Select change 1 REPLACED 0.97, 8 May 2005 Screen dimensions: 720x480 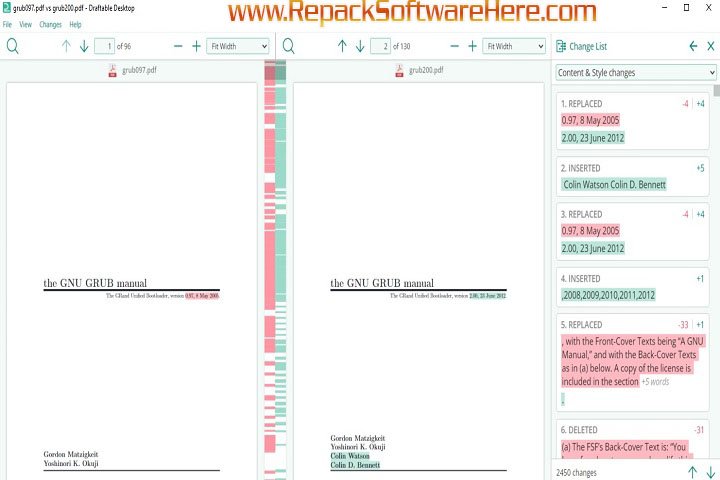[x=632, y=121]
